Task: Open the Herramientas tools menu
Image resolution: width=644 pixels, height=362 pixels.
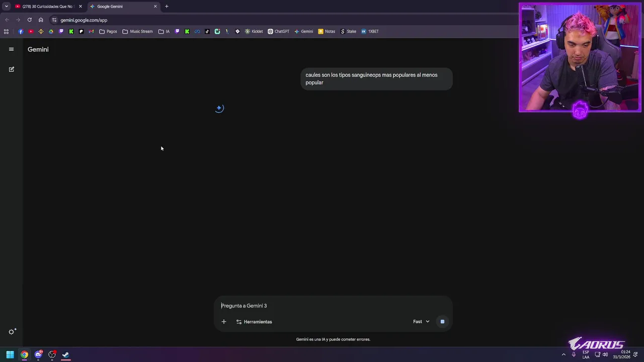Action: click(254, 322)
